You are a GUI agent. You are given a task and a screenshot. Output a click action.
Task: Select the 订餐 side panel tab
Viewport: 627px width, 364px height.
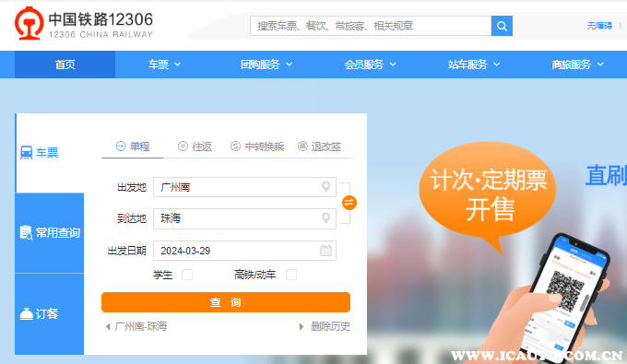click(x=50, y=314)
